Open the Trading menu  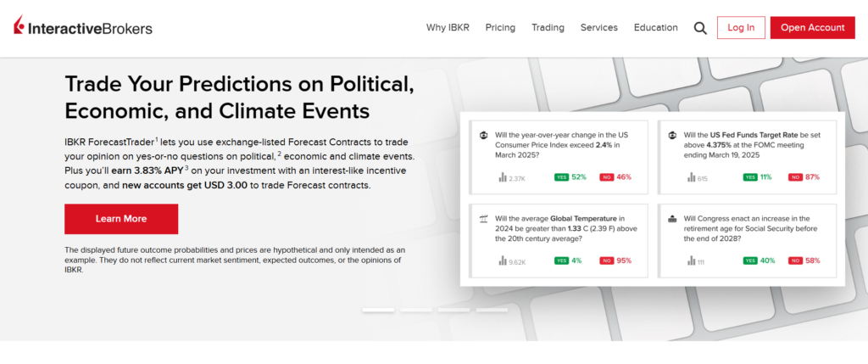point(548,28)
